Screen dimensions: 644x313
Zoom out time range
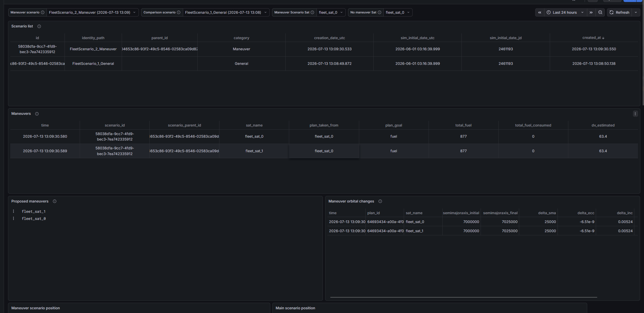(600, 12)
